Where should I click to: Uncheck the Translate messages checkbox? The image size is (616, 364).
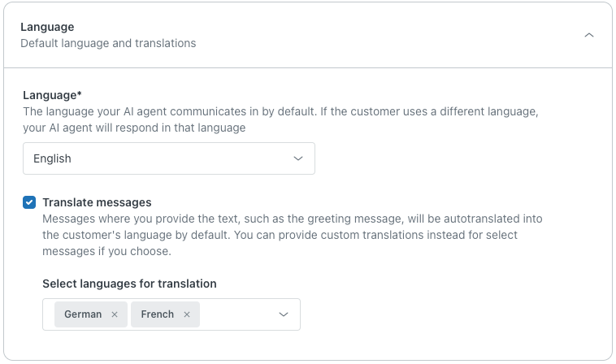pos(29,202)
